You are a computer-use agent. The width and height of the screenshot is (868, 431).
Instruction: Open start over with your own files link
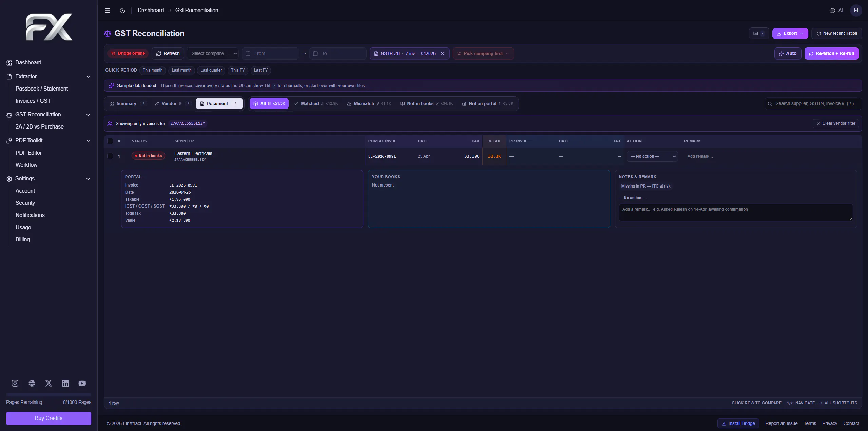click(337, 86)
